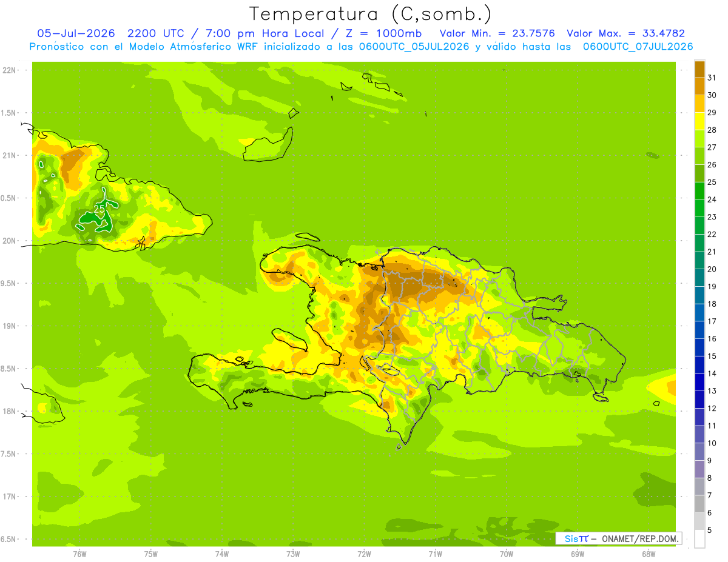The image size is (728, 562).
Task: Click the '0600UTC_05JUL2026' initialization time
Action: [414, 47]
